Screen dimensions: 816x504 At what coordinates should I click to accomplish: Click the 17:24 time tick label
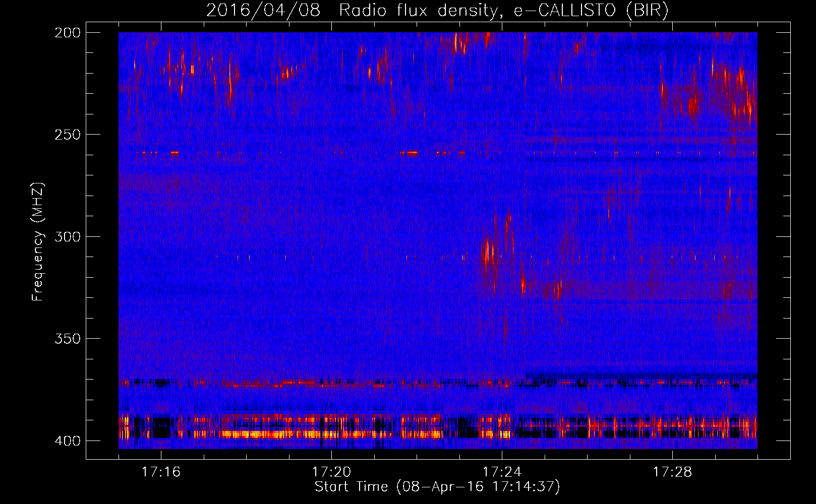pos(502,472)
